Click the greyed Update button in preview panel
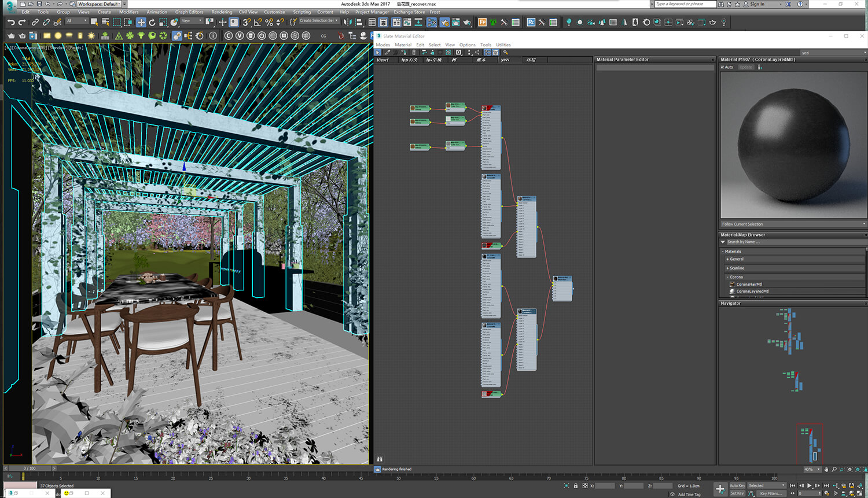The height and width of the screenshot is (498, 868). [x=746, y=67]
